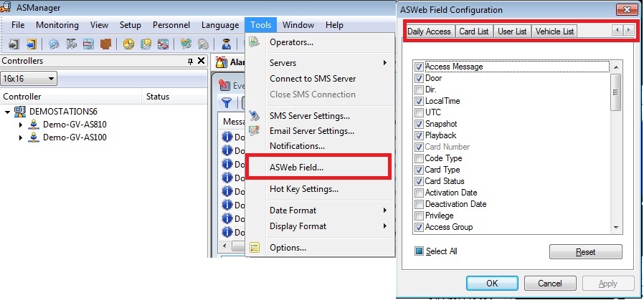Image resolution: width=644 pixels, height=300 pixels.
Task: Uncheck the Snapshot checkbox
Action: [x=419, y=124]
